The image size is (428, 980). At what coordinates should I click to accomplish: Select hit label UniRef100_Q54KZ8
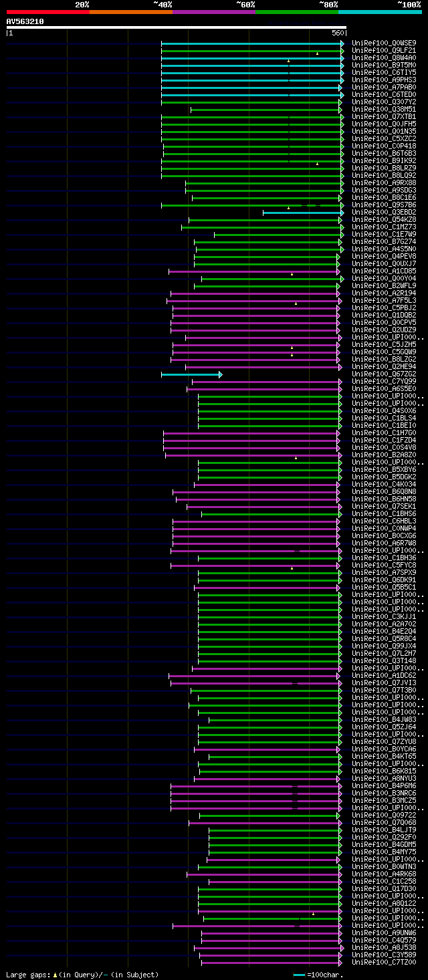pyautogui.click(x=384, y=219)
